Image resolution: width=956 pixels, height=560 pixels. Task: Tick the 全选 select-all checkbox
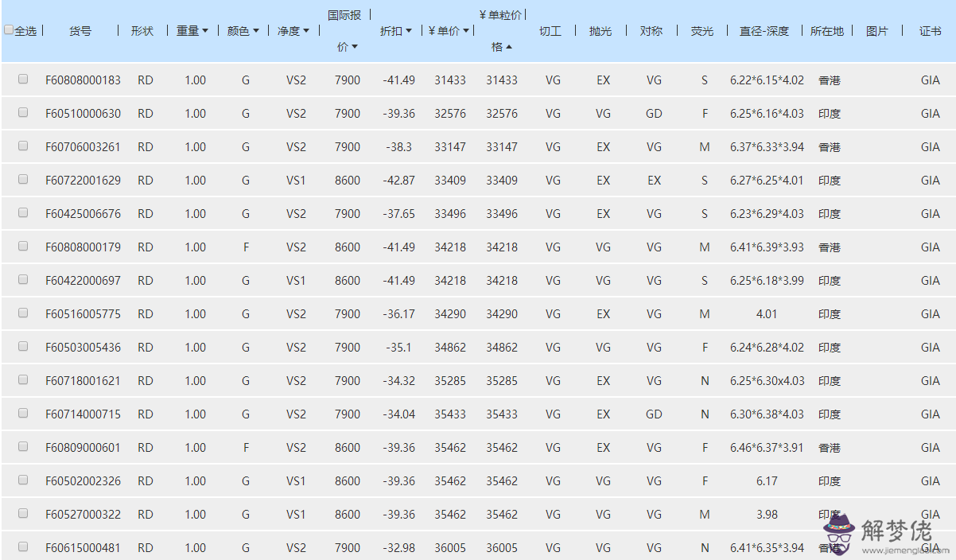[x=9, y=30]
